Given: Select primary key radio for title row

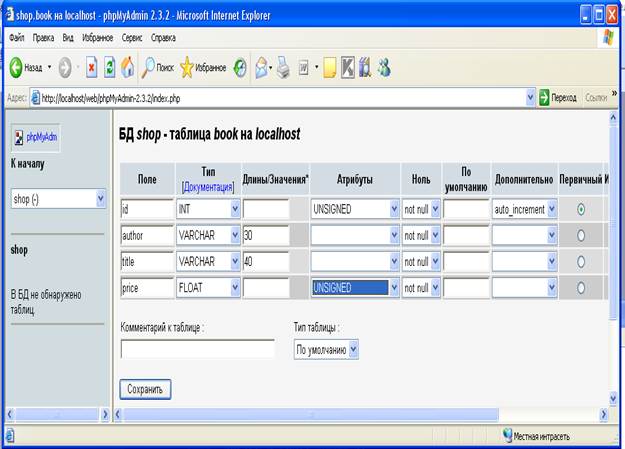Looking at the screenshot, I should (581, 262).
